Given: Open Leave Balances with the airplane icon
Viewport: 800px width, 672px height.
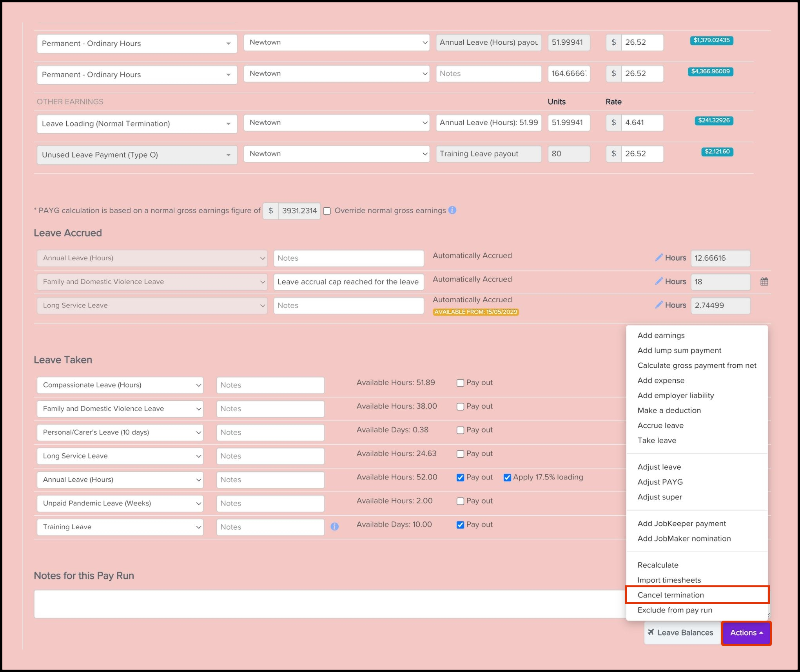Looking at the screenshot, I should click(681, 632).
